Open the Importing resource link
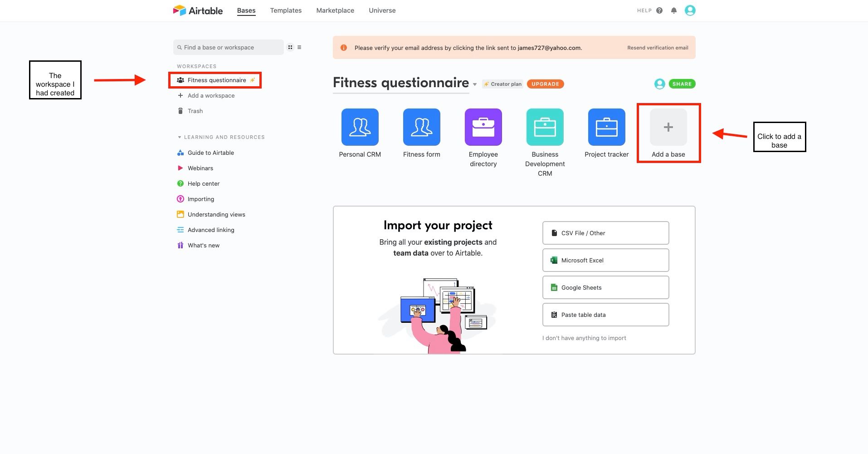This screenshot has width=868, height=454. [x=201, y=199]
